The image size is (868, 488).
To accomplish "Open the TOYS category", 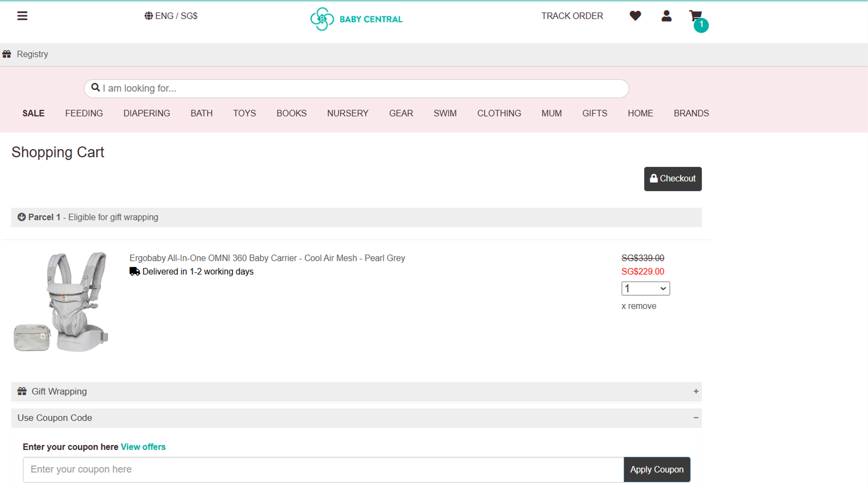I will pos(244,113).
